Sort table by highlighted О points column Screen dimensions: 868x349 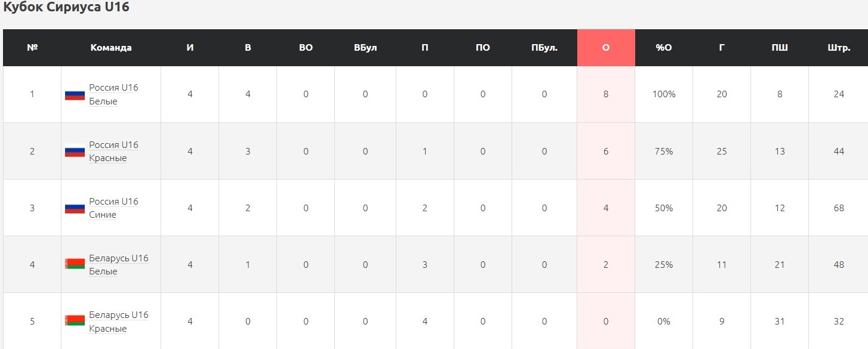(x=606, y=48)
